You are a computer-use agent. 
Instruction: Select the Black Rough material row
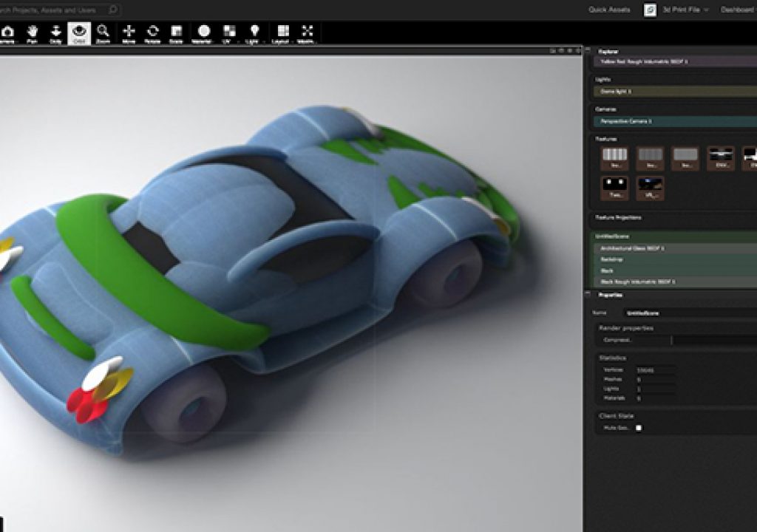pos(676,282)
